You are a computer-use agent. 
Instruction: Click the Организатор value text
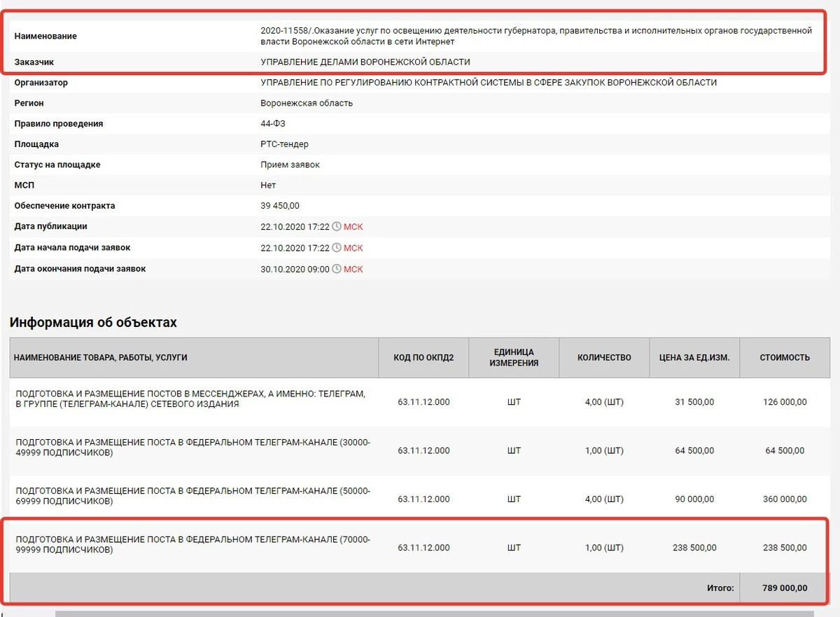point(489,83)
